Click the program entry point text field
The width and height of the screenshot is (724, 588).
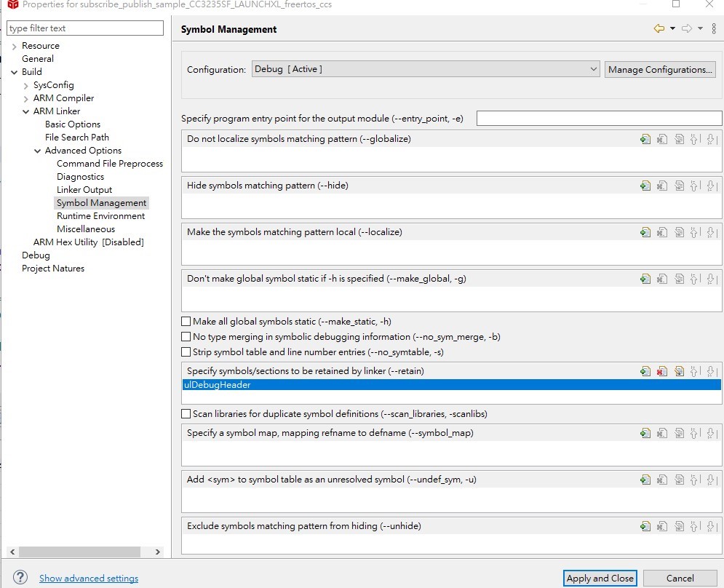pyautogui.click(x=599, y=119)
